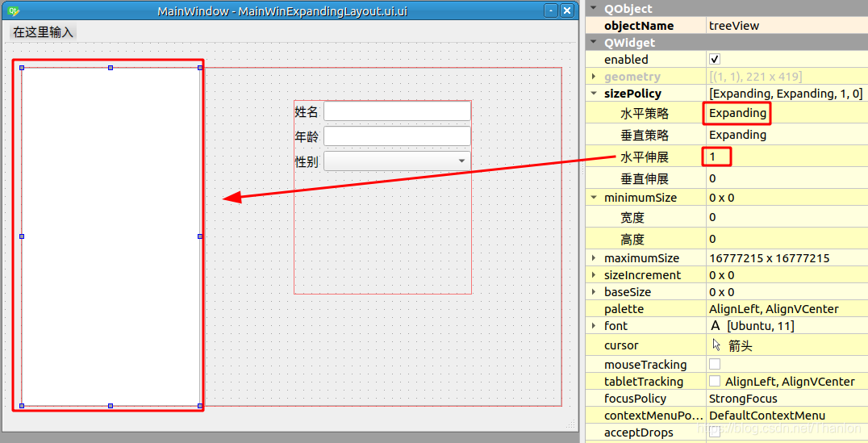Click the Qt logo window icon
Screen dimensions: 868x443
coord(14,10)
